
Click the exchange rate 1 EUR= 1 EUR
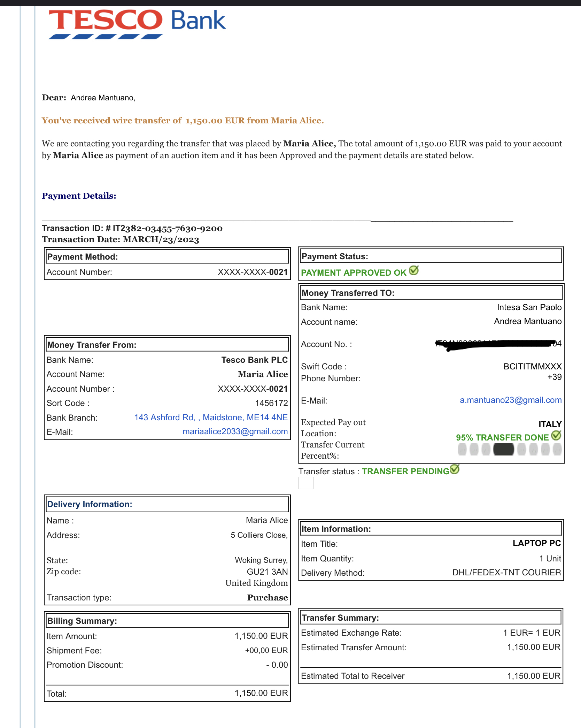point(532,633)
